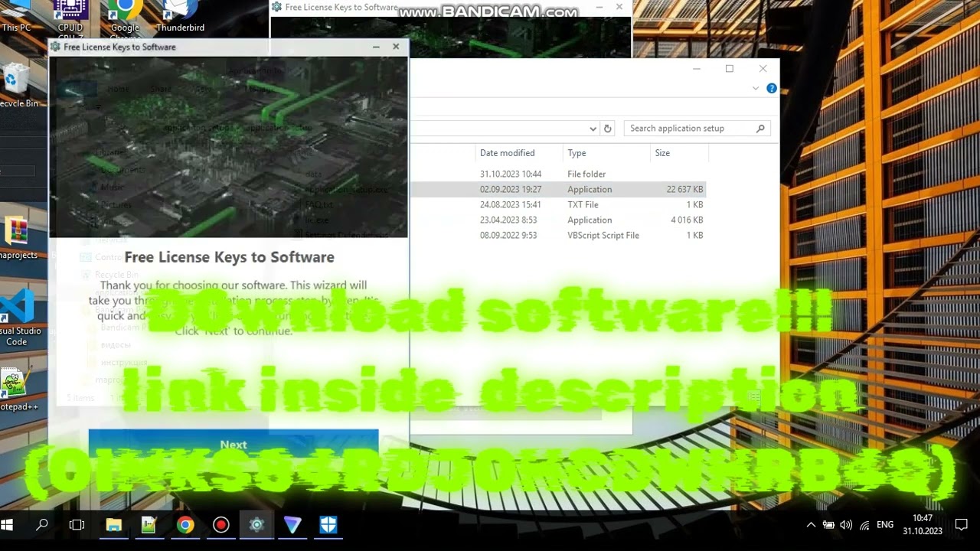Screen dimensions: 980x551
Task: Click the Search application setup field
Action: pos(691,129)
